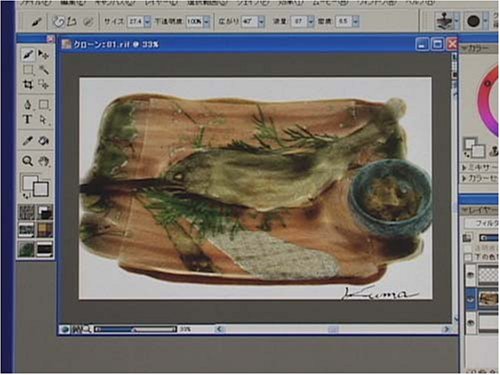This screenshot has height=375, width=500.
Task: Open the brush variant dropdown arrow
Action: 486,21
